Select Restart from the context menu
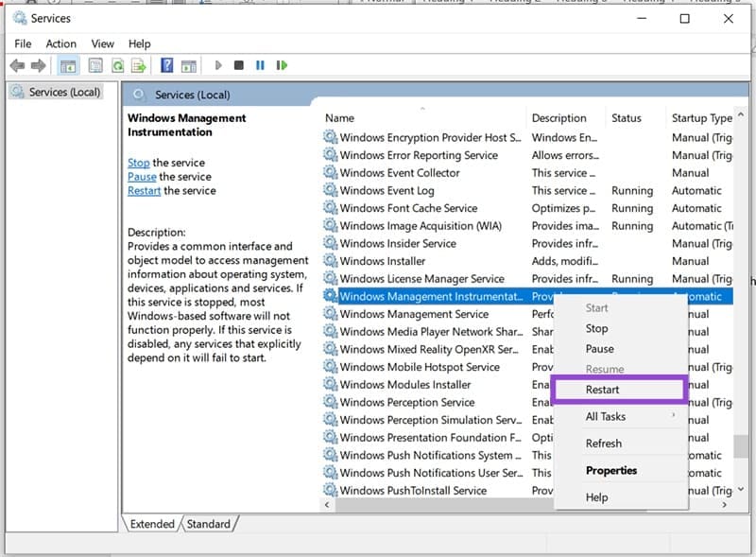This screenshot has height=557, width=756. [603, 389]
